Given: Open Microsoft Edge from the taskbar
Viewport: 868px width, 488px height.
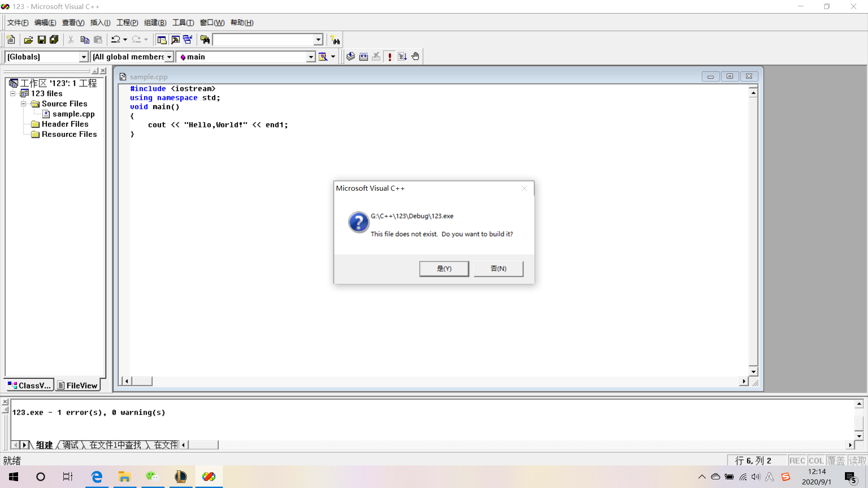Looking at the screenshot, I should [97, 477].
